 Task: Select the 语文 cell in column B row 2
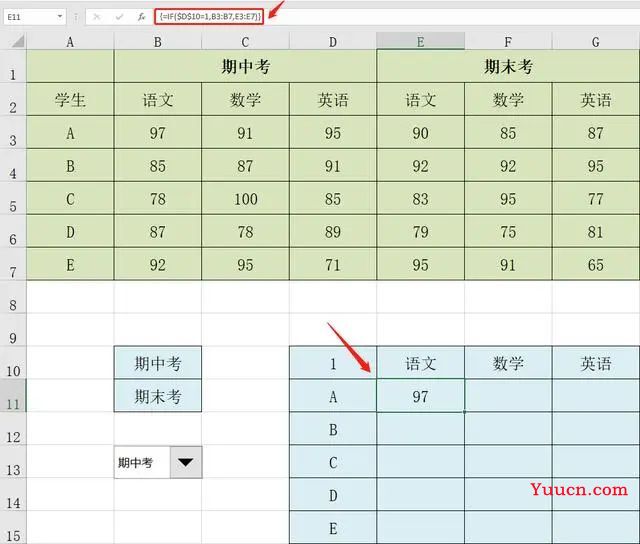tap(158, 100)
